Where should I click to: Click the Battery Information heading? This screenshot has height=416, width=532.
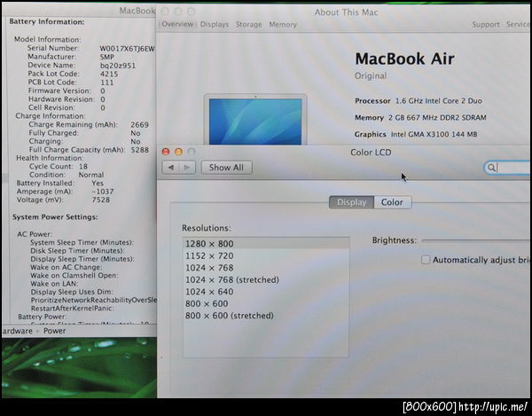(x=47, y=21)
